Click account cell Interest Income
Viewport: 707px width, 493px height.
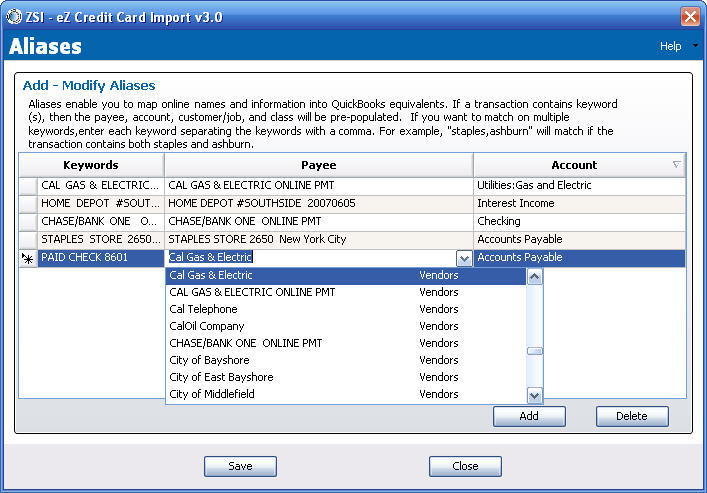pos(580,204)
